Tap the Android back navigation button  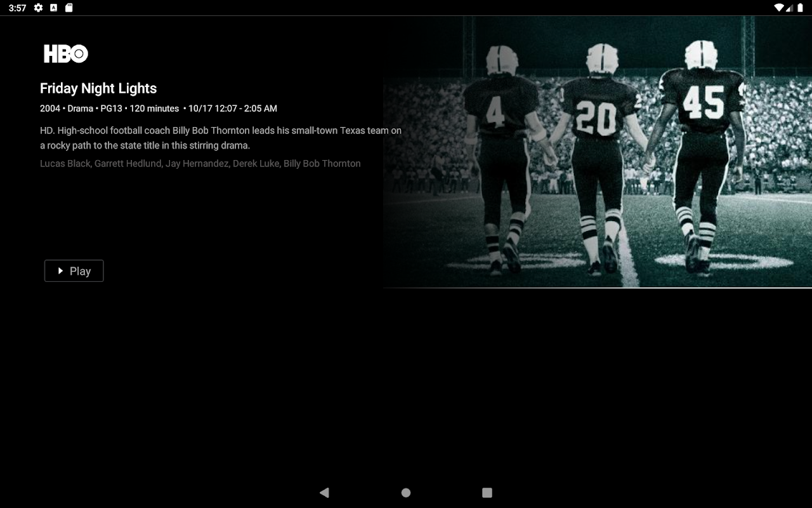click(x=324, y=492)
